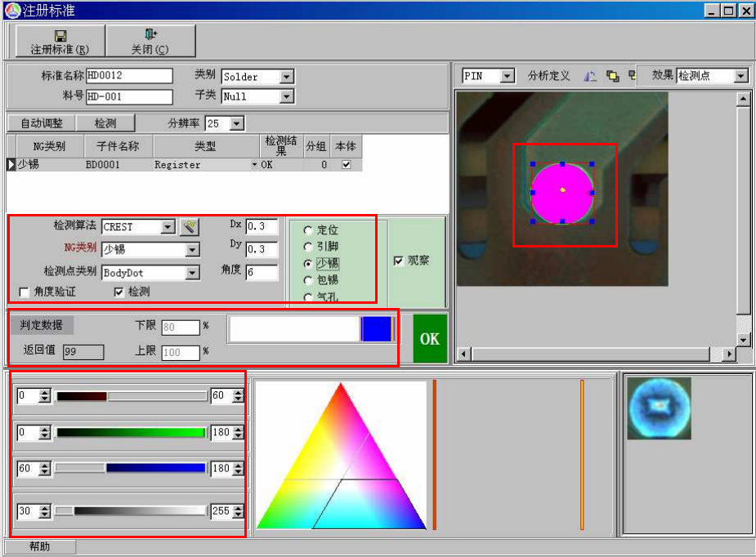
Task: Click the 标准名称 field with HD0012
Action: (x=129, y=76)
